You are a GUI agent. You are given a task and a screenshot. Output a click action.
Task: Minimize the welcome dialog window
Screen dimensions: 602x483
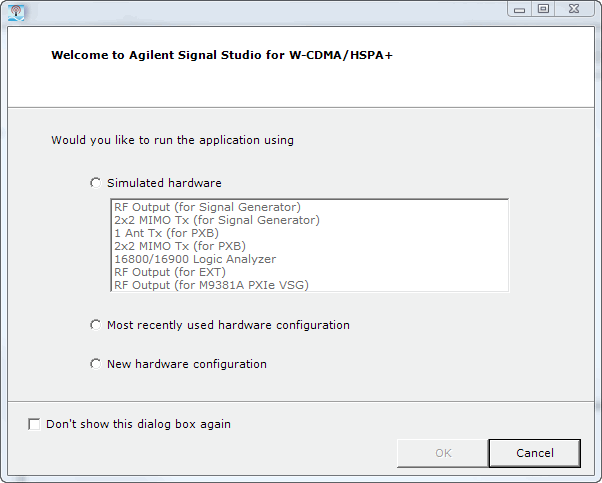(519, 9)
